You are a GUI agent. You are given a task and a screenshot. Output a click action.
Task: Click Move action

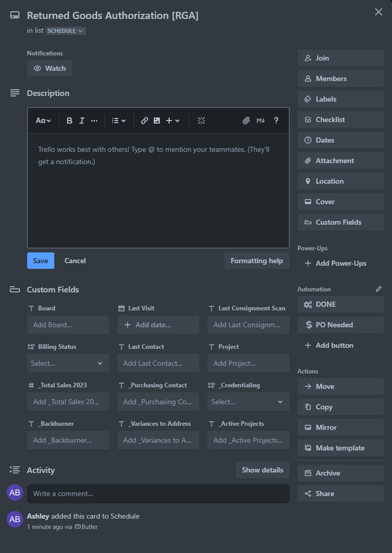coord(341,386)
